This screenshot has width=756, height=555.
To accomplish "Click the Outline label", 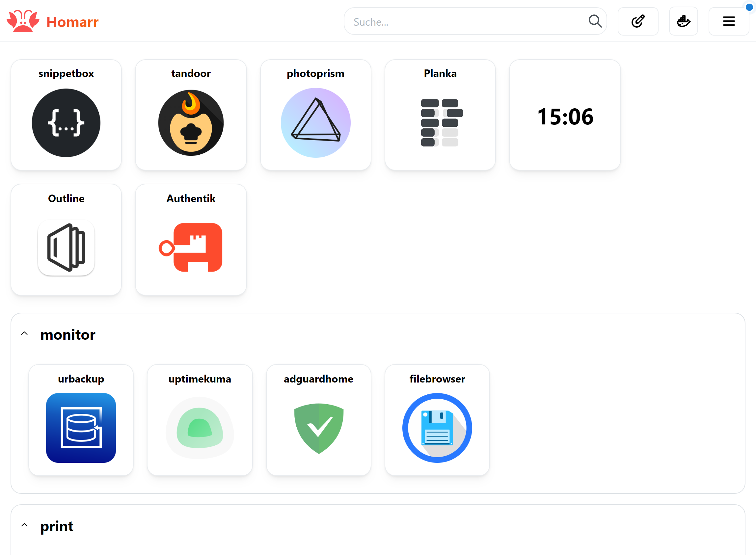I will pos(66,198).
